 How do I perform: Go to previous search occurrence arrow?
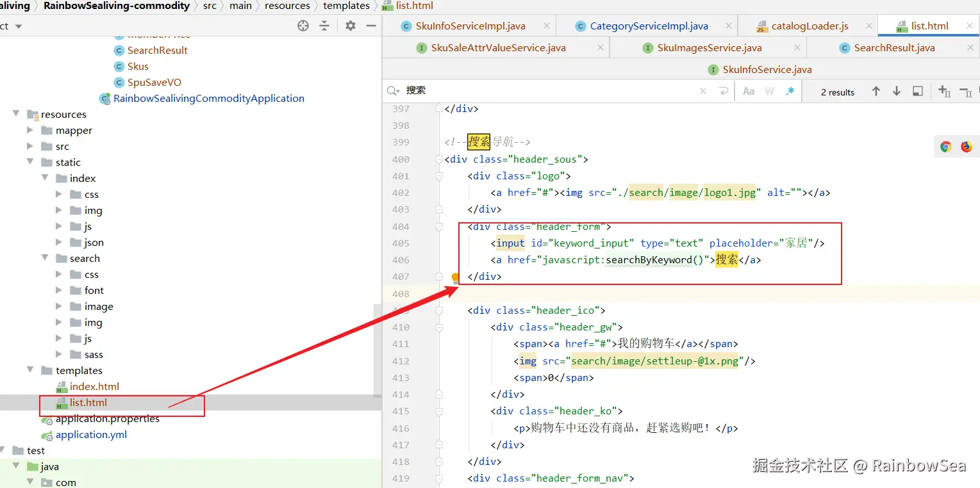tap(876, 92)
